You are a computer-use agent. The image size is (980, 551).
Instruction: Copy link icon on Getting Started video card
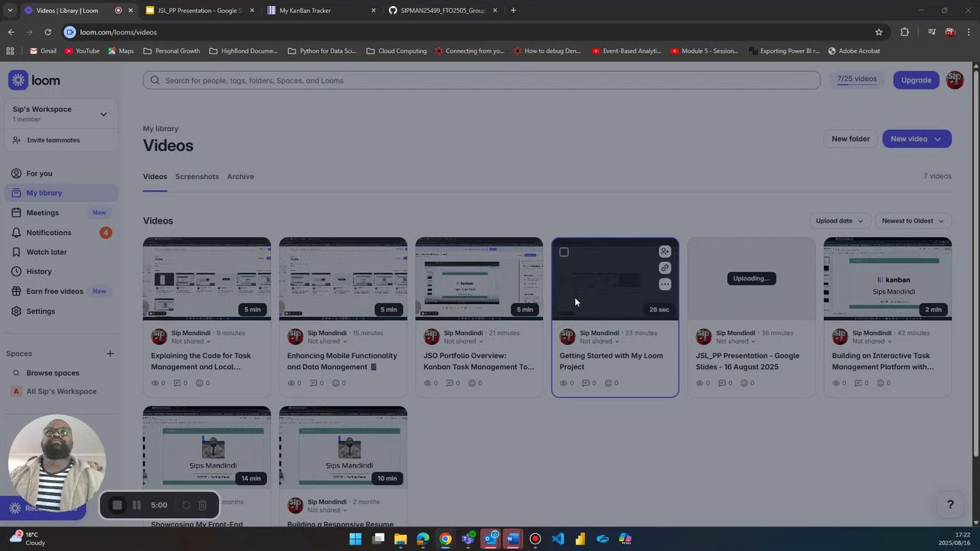tap(665, 268)
